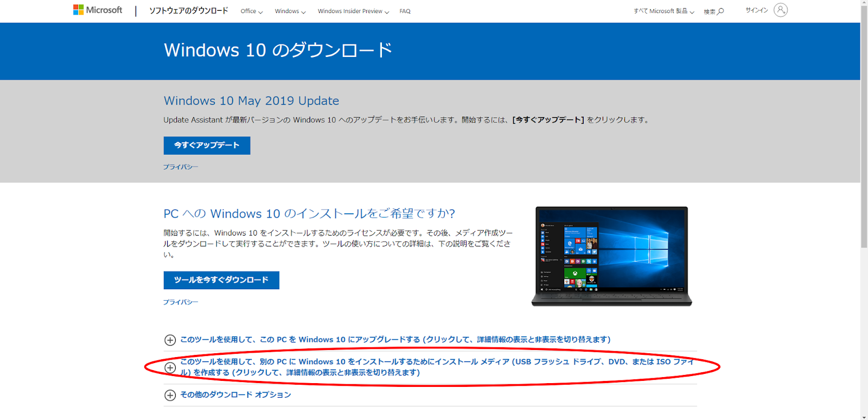Go to the FAQ page
The height and width of the screenshot is (420, 868).
coord(405,11)
